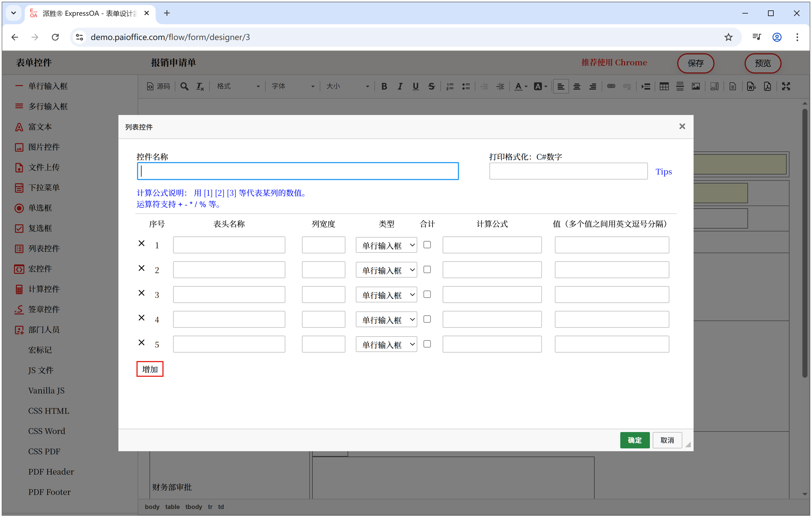Click the insert table toolbar icon
Image resolution: width=812 pixels, height=518 pixels.
point(664,87)
